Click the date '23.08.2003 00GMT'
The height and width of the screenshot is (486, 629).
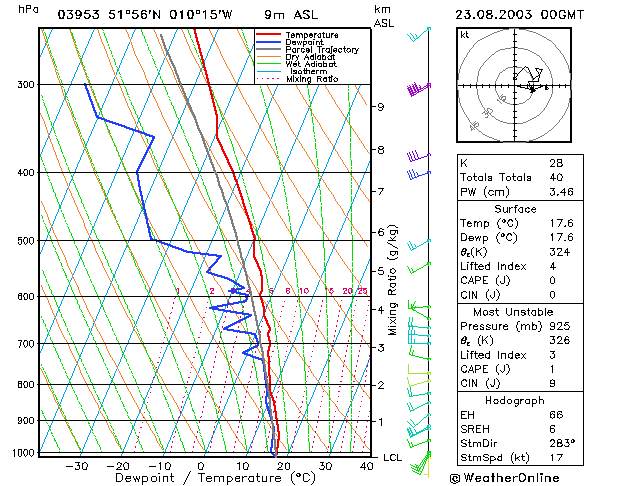pyautogui.click(x=519, y=15)
